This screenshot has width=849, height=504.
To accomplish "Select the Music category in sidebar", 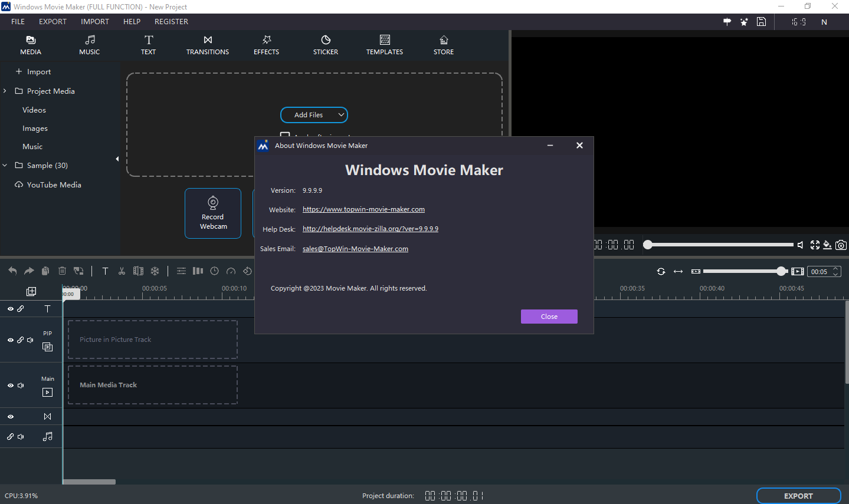I will tap(32, 147).
